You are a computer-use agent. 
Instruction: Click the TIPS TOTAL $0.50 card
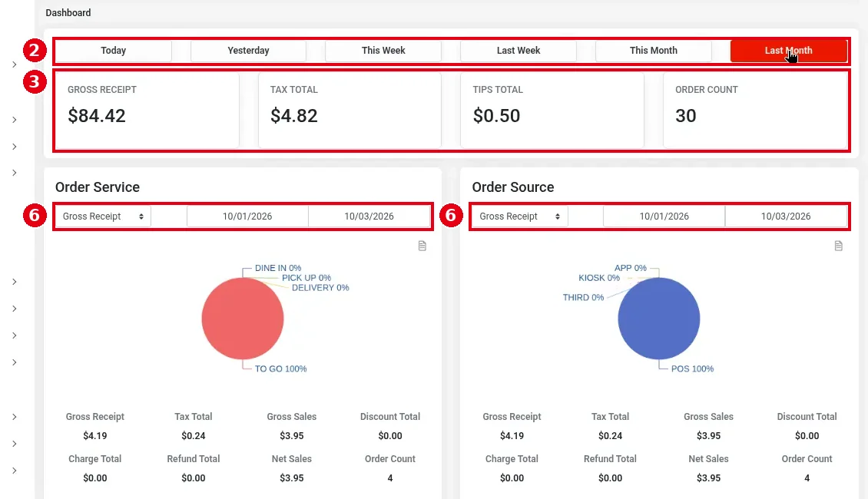[x=552, y=110]
